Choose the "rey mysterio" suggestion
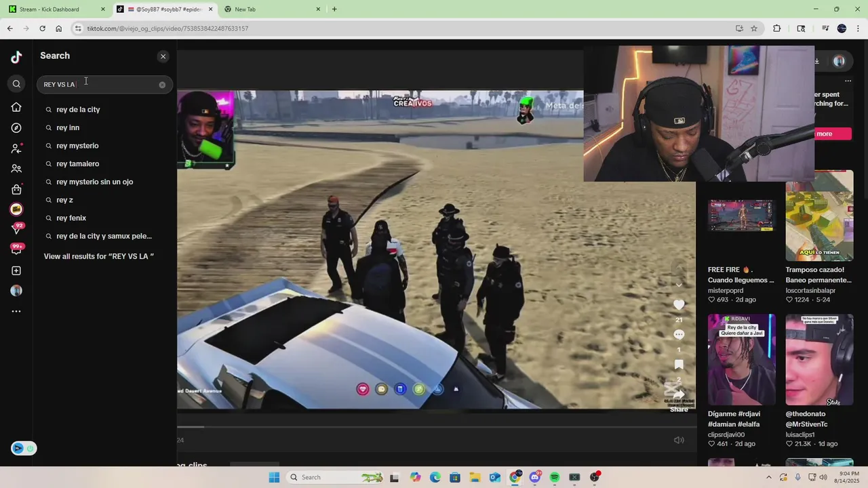This screenshot has height=488, width=868. click(77, 146)
